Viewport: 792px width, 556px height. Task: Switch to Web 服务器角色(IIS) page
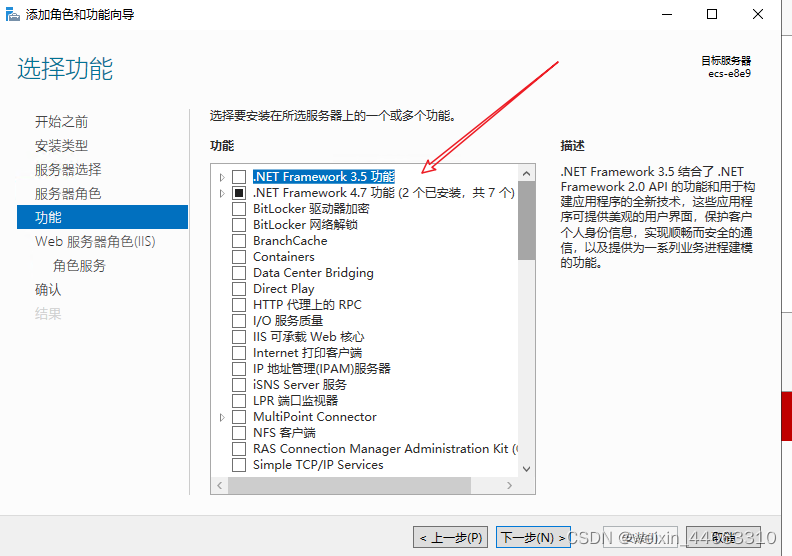pos(95,241)
